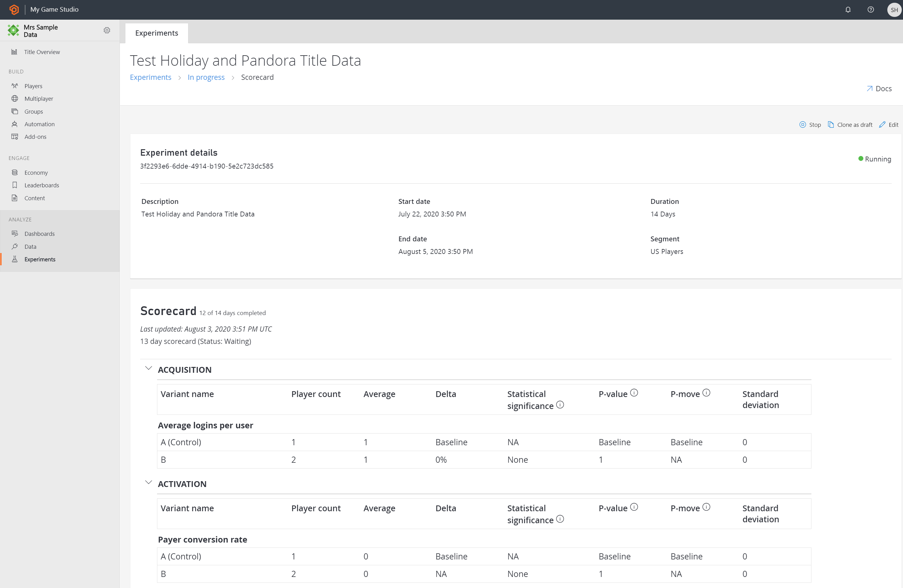Open Title Overview from sidebar
The width and height of the screenshot is (903, 588).
pyautogui.click(x=42, y=52)
